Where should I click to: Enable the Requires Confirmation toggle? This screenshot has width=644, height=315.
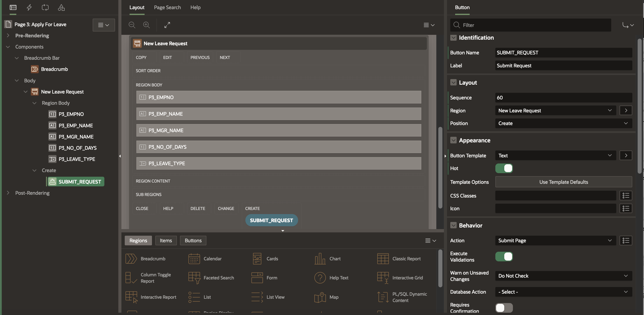point(504,308)
